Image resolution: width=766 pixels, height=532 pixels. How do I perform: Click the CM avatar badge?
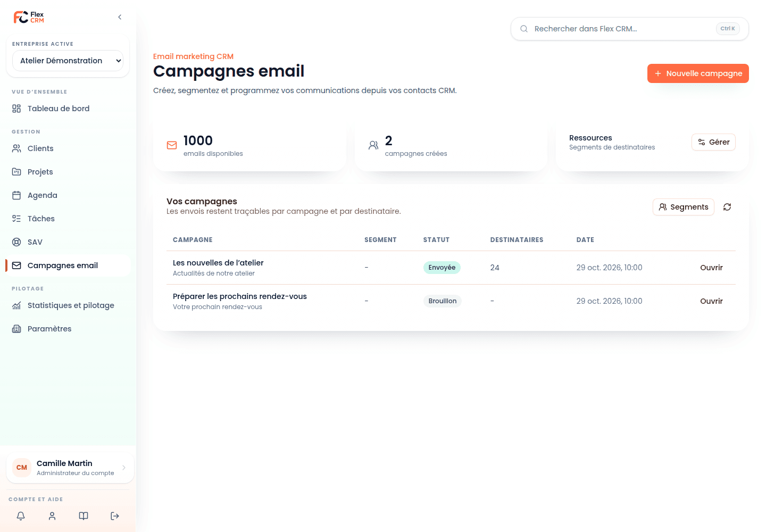pos(22,468)
